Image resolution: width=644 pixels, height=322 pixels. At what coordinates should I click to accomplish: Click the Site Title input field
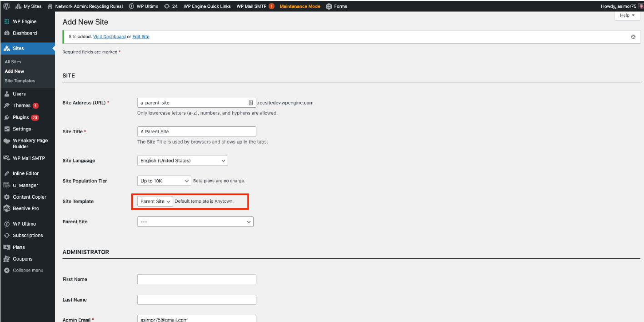click(x=196, y=132)
